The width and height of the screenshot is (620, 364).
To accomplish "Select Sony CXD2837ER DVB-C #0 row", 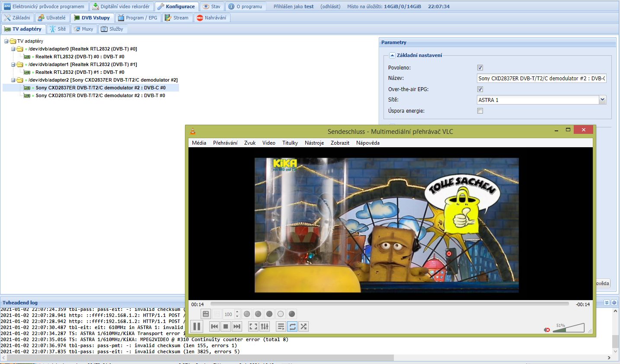I will [x=91, y=88].
